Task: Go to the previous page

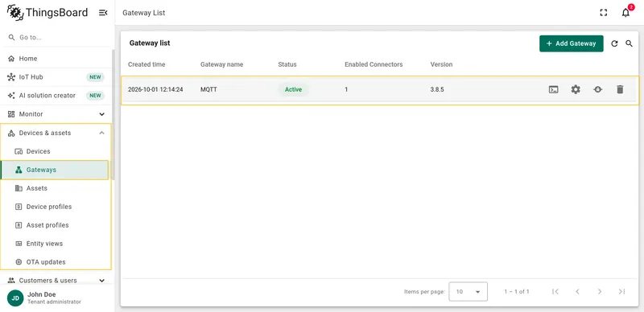Action: pos(577,291)
